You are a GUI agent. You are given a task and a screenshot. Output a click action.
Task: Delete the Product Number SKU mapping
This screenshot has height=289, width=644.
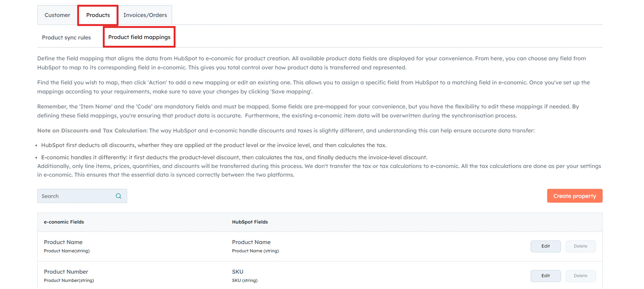coord(581,276)
